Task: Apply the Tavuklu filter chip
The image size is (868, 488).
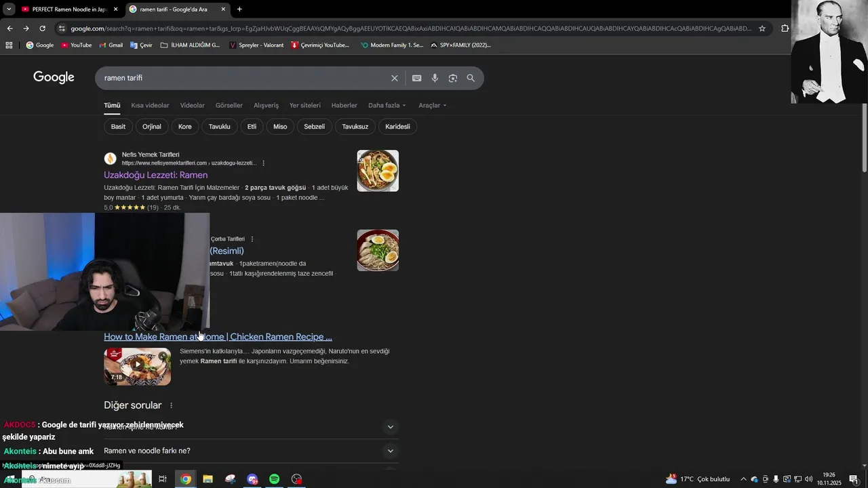Action: 220,127
